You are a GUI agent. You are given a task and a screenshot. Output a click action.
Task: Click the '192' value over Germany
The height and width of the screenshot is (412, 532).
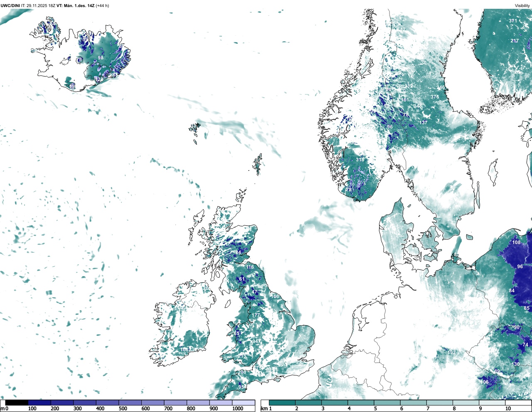point(452,353)
